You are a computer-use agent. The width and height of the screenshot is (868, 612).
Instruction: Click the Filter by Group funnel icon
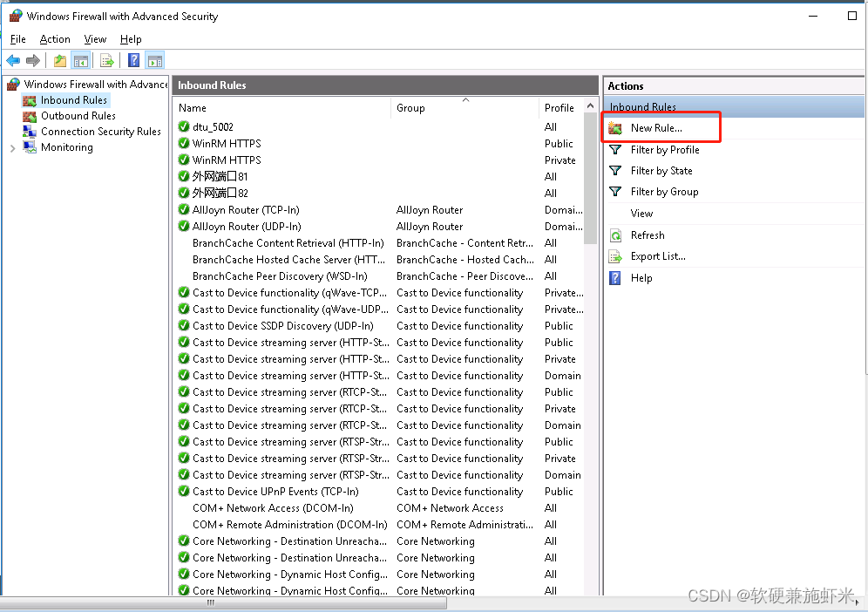tap(615, 192)
